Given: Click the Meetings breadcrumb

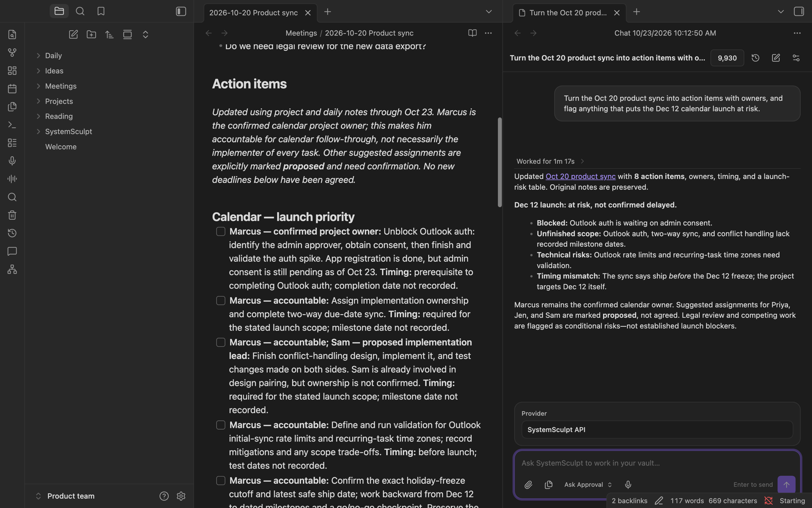Looking at the screenshot, I should (x=301, y=33).
